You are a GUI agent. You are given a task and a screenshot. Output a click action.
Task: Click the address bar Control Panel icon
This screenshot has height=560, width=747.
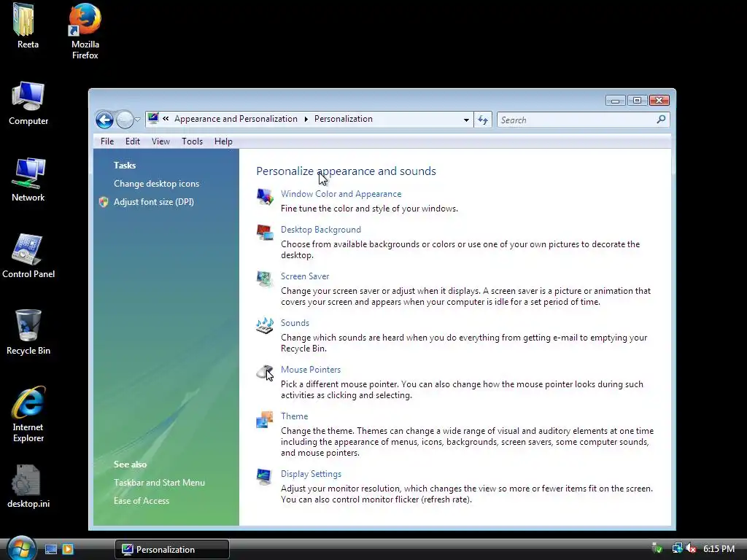[x=153, y=119]
